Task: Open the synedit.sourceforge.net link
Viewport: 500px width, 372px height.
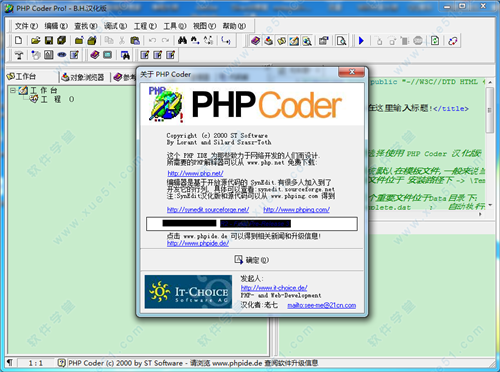Action: coord(208,210)
